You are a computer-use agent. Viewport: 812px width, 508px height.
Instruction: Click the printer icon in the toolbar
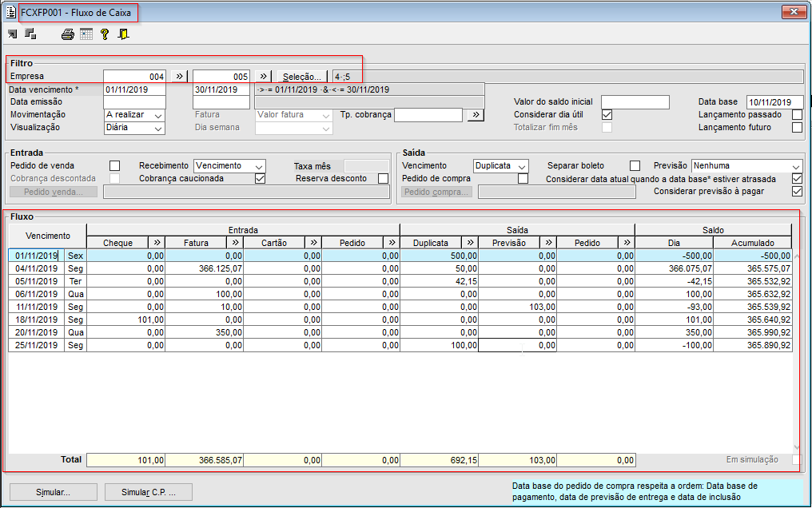(68, 34)
